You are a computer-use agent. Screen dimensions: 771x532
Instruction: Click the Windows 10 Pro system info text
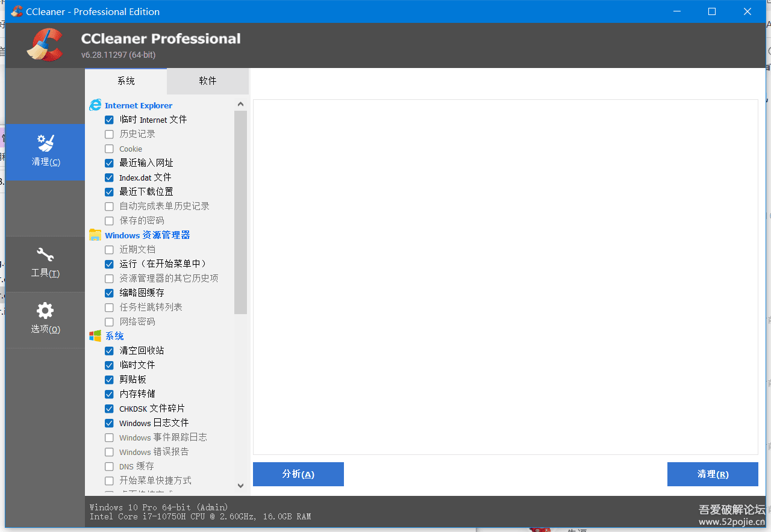pyautogui.click(x=159, y=507)
